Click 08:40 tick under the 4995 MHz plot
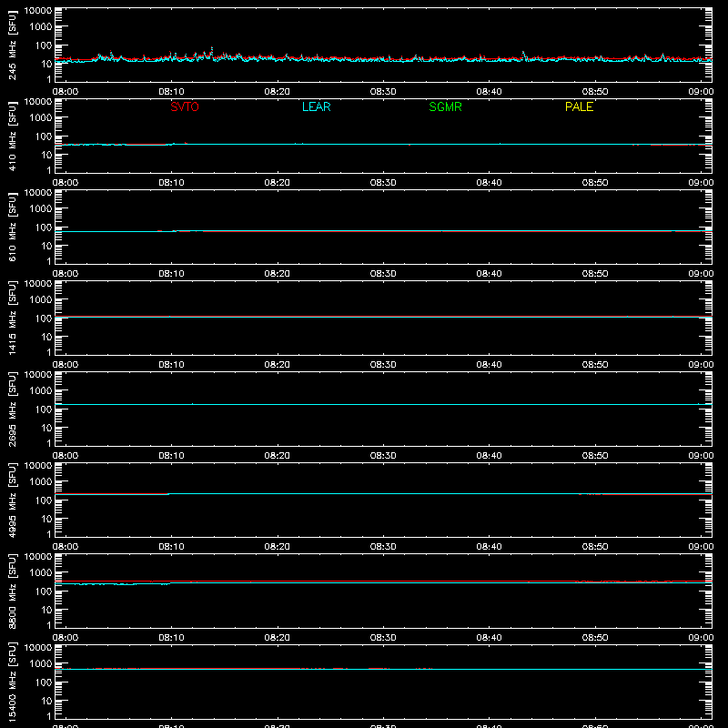Screen dimensions: 728x728 pyautogui.click(x=489, y=547)
